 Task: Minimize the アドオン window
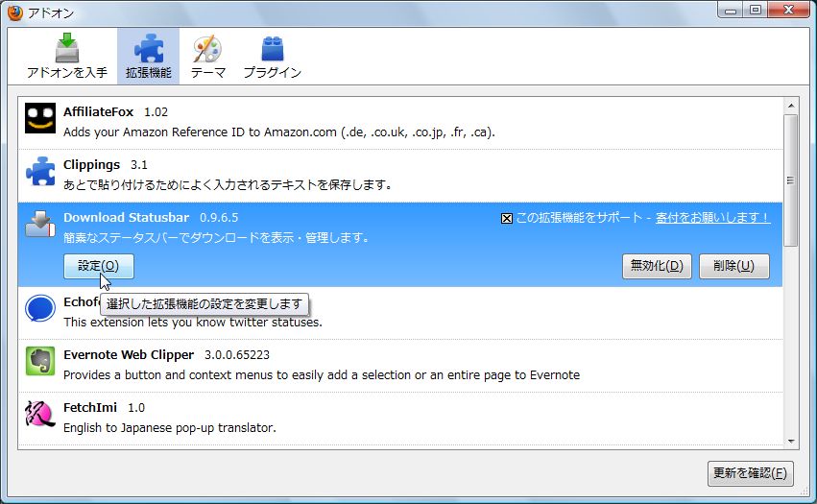(x=731, y=11)
